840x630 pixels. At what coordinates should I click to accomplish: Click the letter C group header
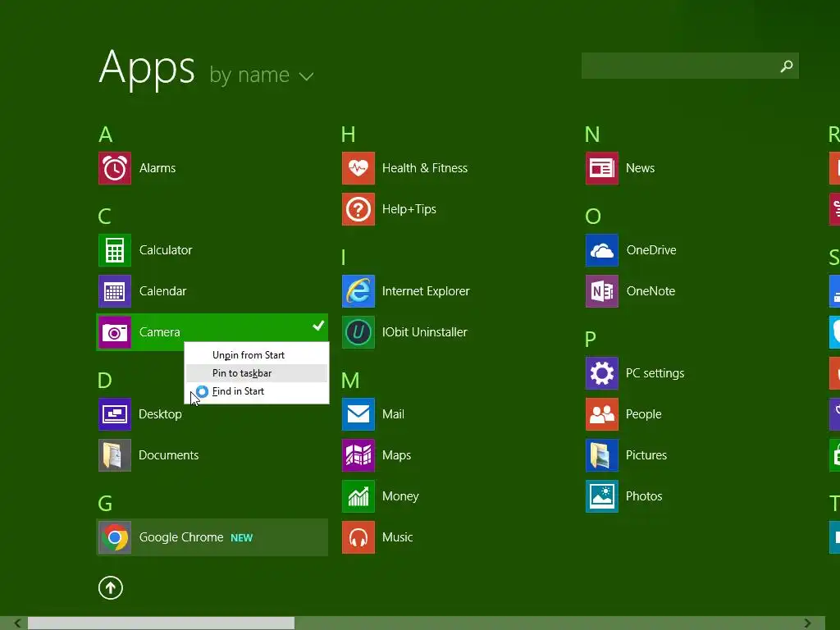coord(105,217)
